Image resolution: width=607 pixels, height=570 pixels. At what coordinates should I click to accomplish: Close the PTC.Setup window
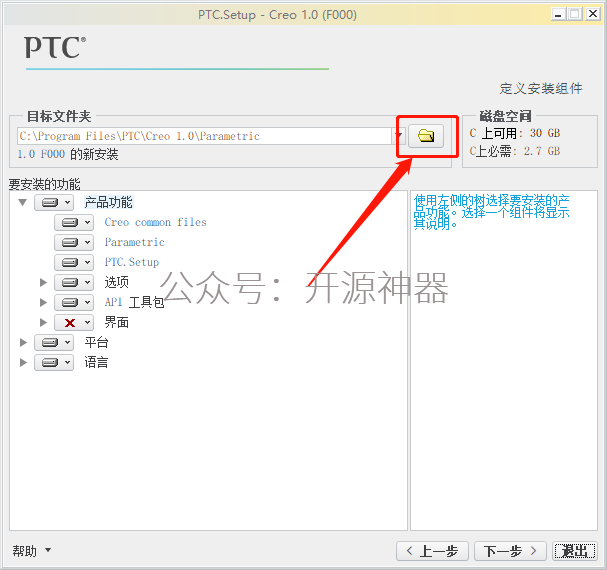pyautogui.click(x=593, y=14)
